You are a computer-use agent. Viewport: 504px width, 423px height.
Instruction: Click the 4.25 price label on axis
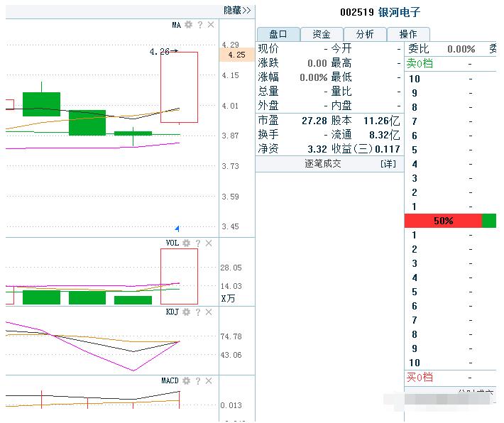(237, 55)
